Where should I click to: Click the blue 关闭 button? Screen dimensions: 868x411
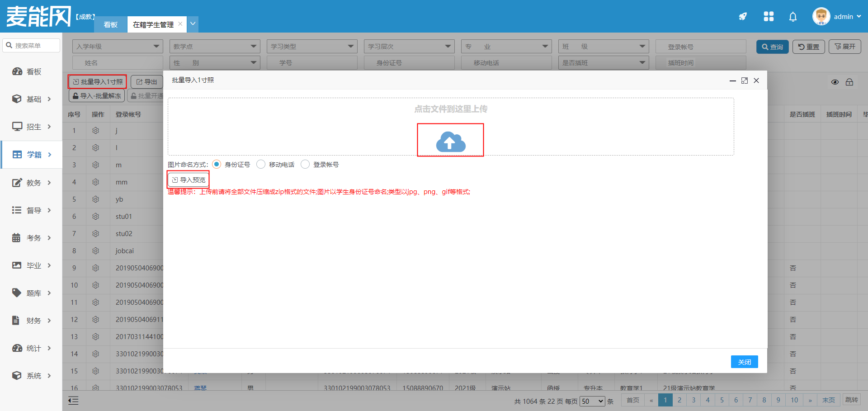744,362
